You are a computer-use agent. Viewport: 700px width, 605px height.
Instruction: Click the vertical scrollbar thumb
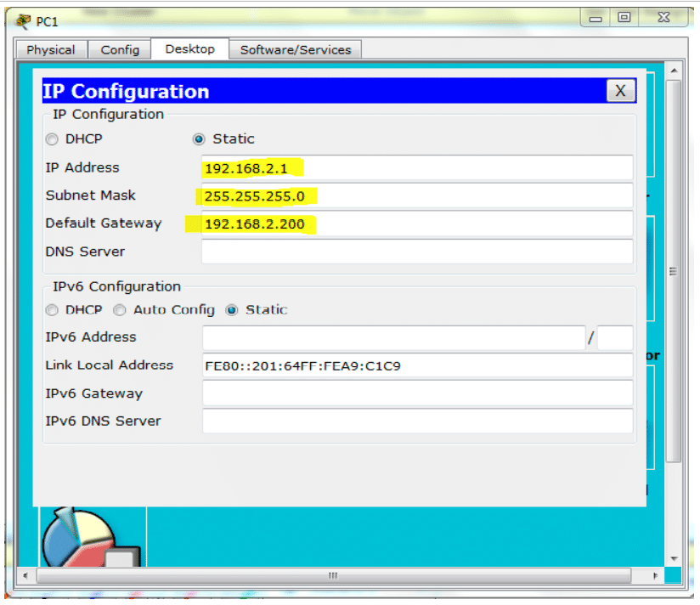674,271
